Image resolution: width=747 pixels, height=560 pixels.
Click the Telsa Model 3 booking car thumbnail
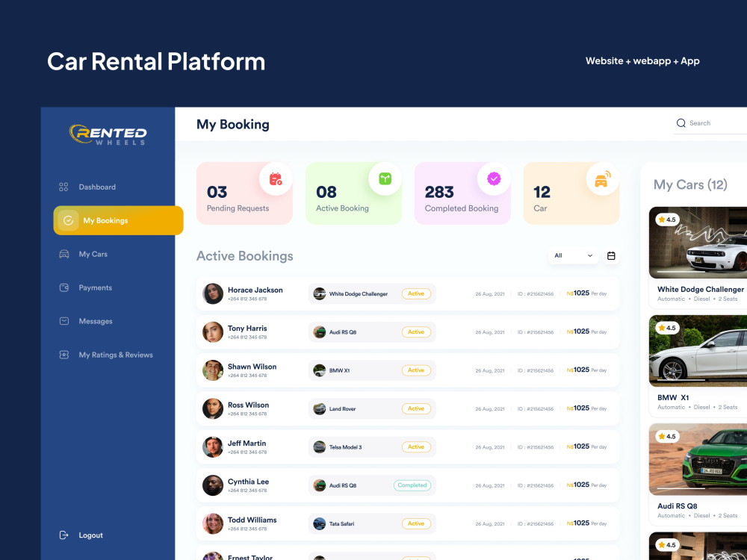point(319,447)
